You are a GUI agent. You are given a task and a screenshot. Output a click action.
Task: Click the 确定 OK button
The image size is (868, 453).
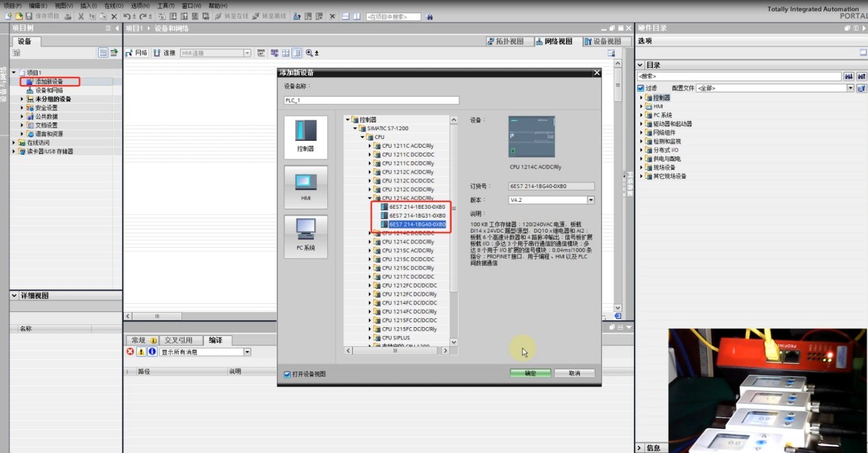point(531,374)
